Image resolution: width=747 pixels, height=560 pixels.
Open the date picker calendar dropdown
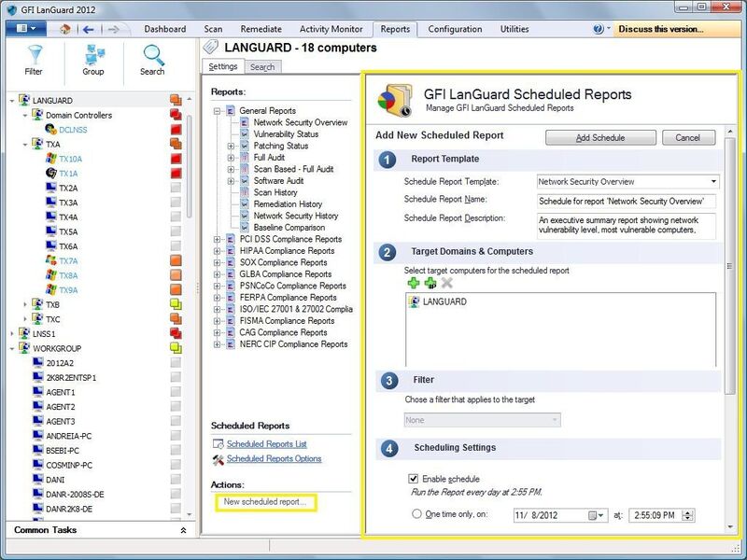[x=597, y=515]
